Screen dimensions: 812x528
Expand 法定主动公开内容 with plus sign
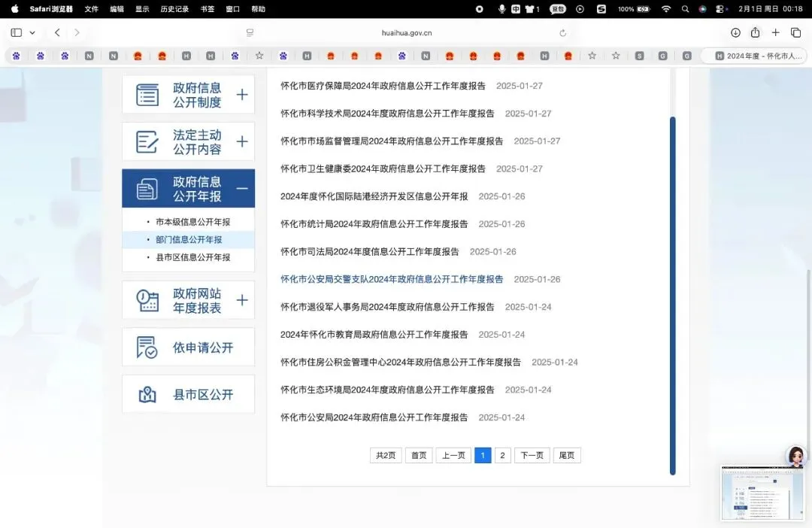coord(242,141)
